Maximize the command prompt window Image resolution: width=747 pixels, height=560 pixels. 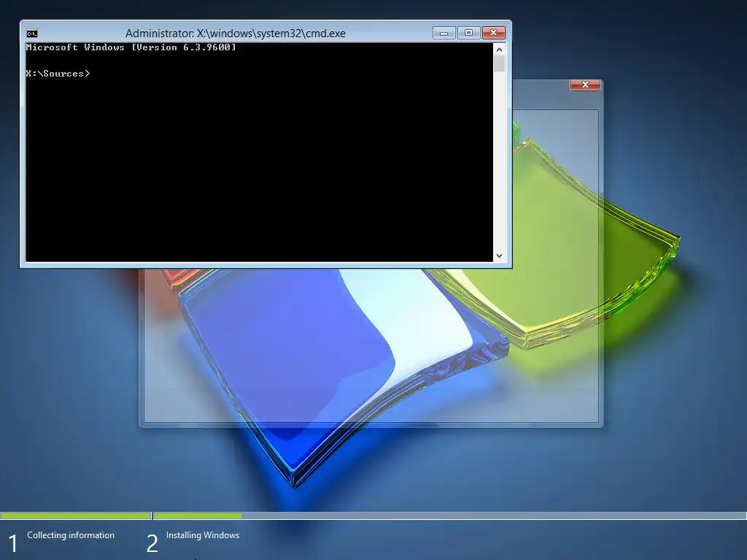point(469,33)
